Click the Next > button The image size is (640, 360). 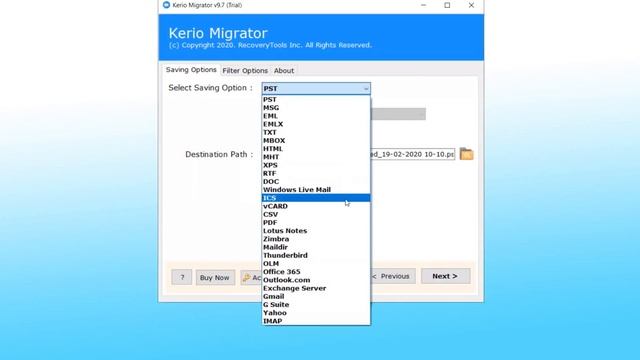(445, 276)
